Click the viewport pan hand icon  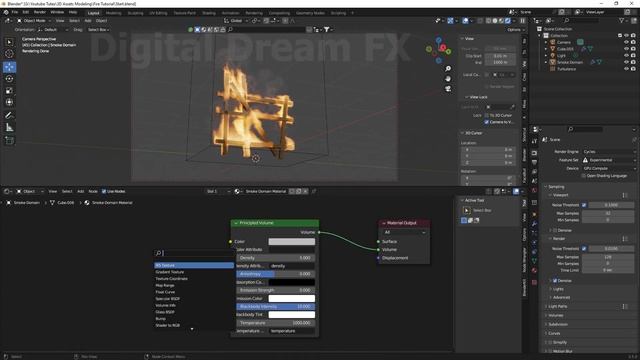(448, 79)
